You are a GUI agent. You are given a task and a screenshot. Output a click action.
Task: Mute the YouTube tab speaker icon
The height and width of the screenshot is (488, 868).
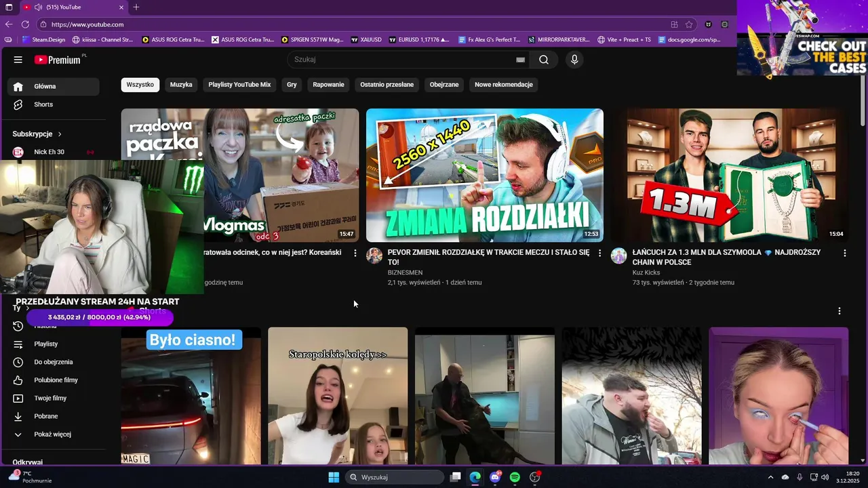click(x=39, y=7)
